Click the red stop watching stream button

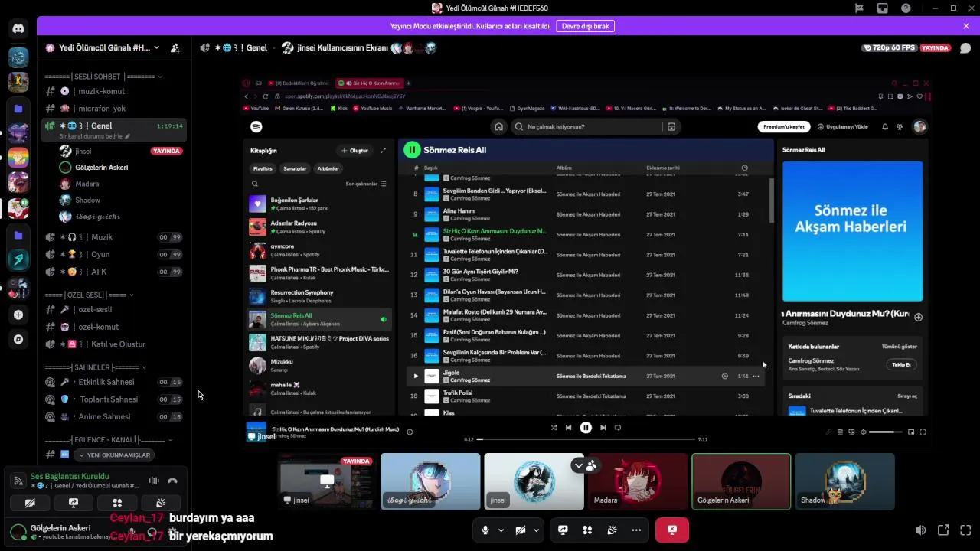click(672, 530)
